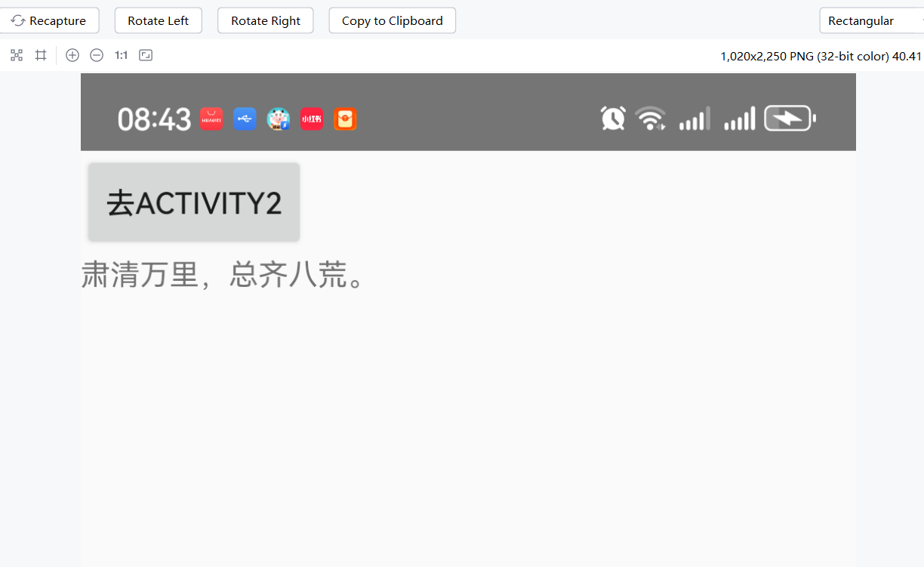The image size is (924, 567).
Task: Click the second cellular signal bars icon
Action: (740, 119)
